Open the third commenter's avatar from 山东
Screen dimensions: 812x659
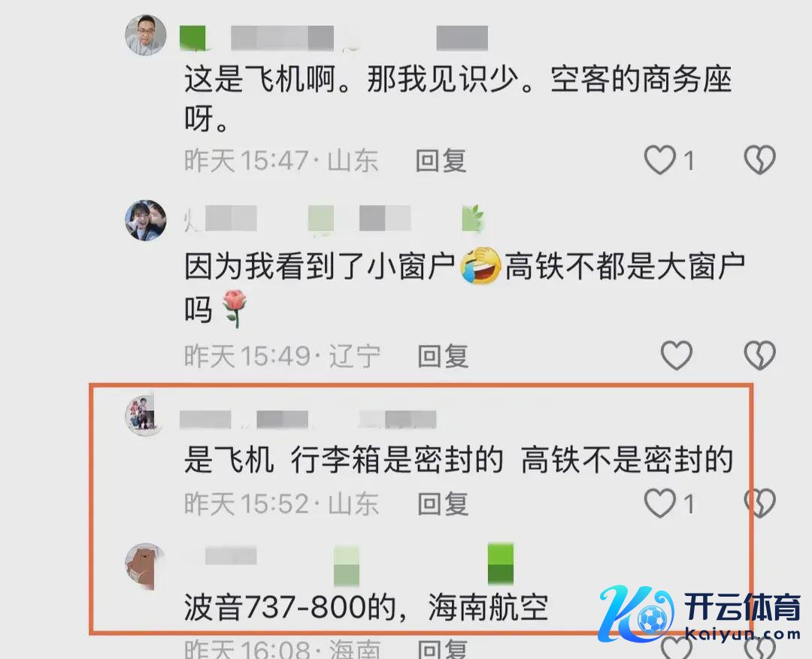144,414
